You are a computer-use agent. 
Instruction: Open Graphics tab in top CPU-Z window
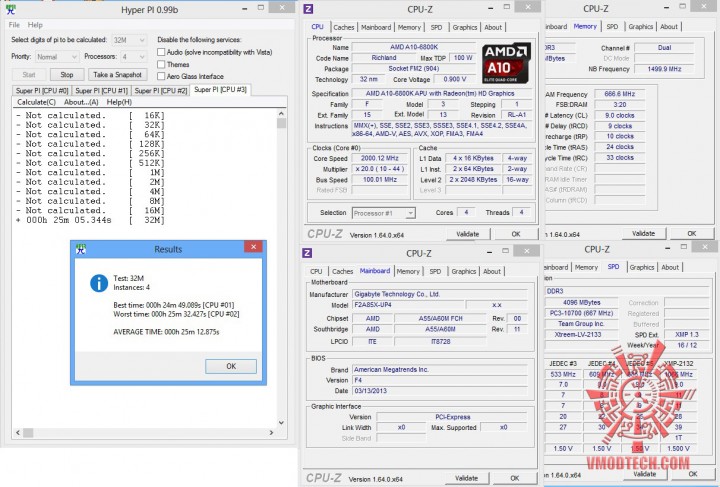click(x=465, y=28)
